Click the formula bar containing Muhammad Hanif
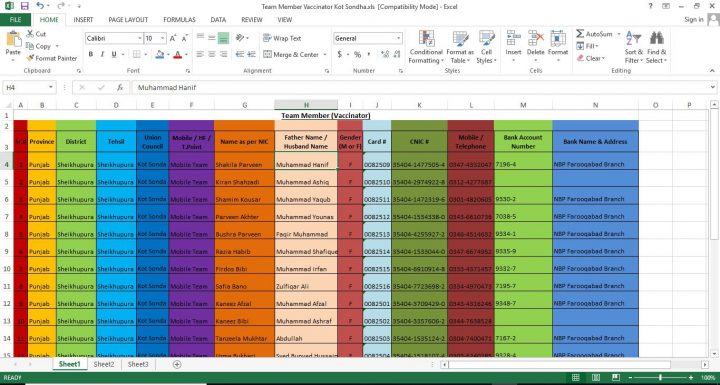This screenshot has height=385, width=720. click(421, 87)
